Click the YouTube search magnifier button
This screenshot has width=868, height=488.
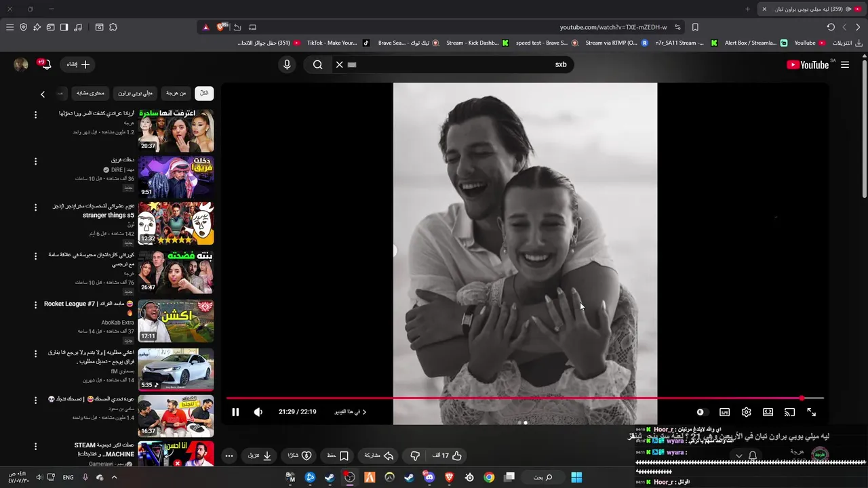point(317,64)
